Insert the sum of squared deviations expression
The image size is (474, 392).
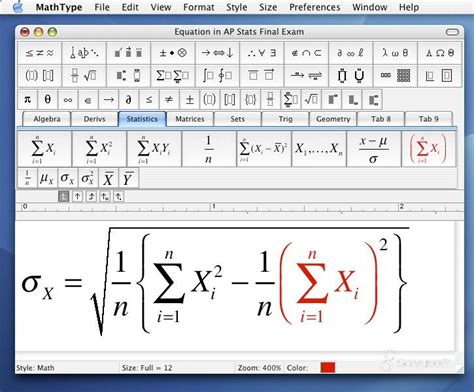coord(264,149)
